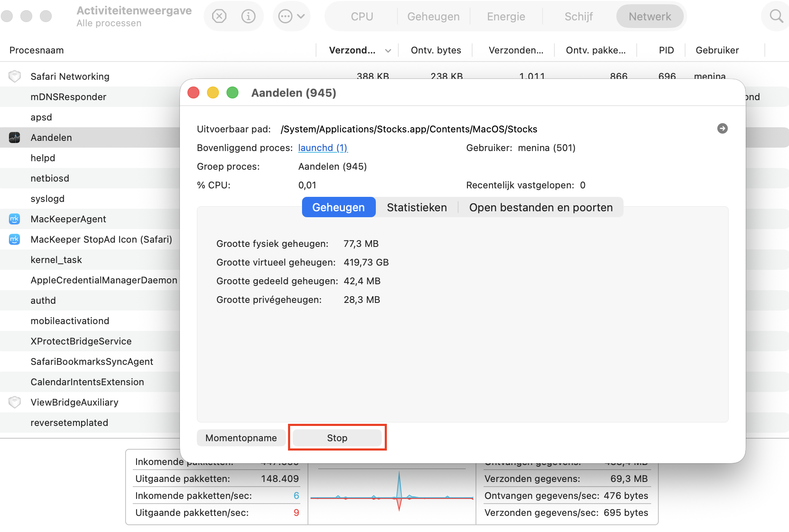Click the arrow icon beside the executable path
This screenshot has height=532, width=789.
tap(723, 129)
